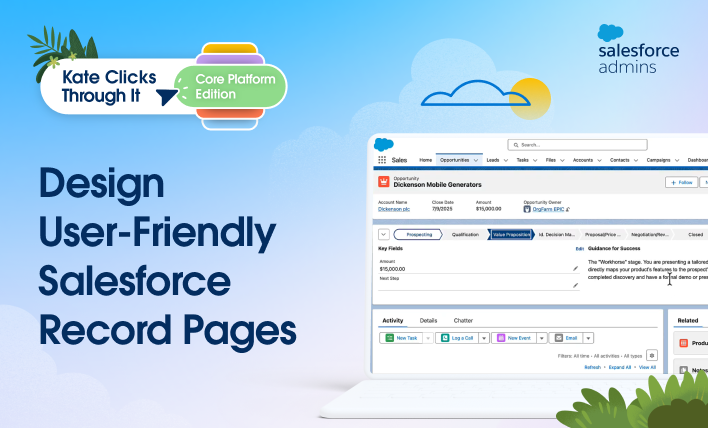The height and width of the screenshot is (428, 708).
Task: Open the New Task dropdown arrow
Action: click(x=428, y=338)
